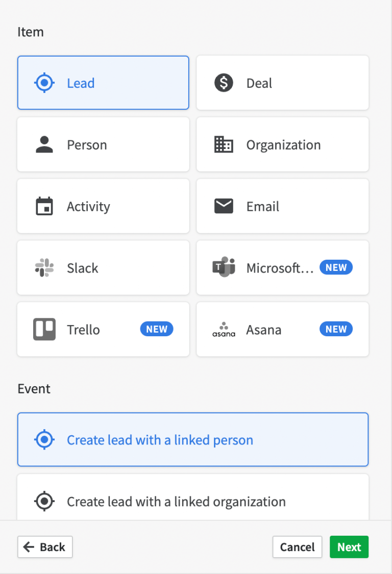Click the NEW badge beside Asana
The image size is (392, 574).
pos(336,329)
